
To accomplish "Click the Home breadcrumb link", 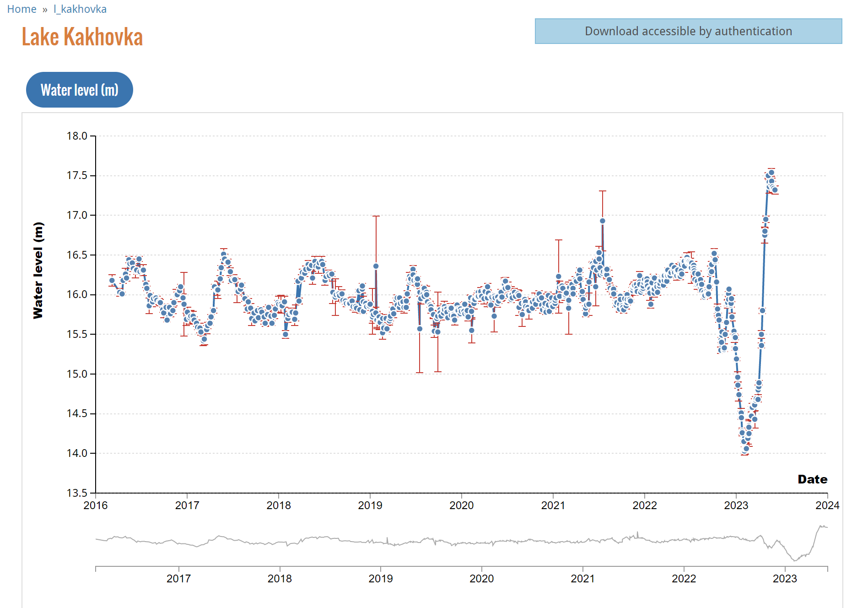I will 22,9.
